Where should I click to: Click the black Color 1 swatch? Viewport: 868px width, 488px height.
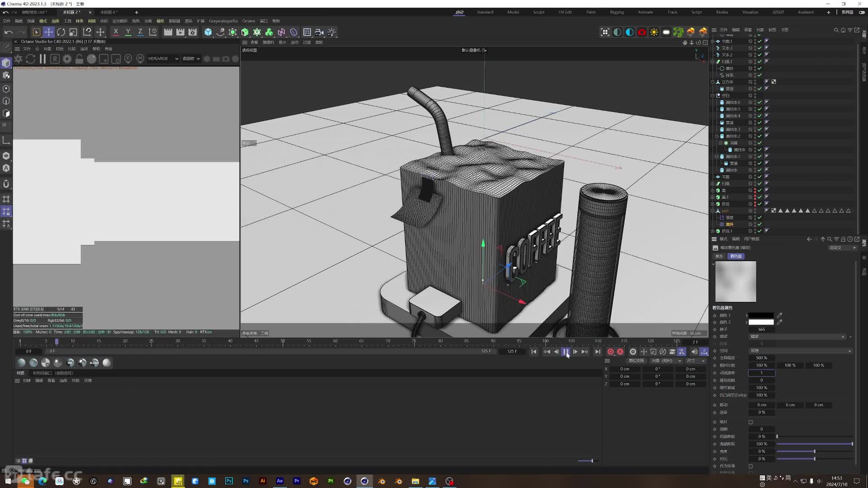pos(761,315)
